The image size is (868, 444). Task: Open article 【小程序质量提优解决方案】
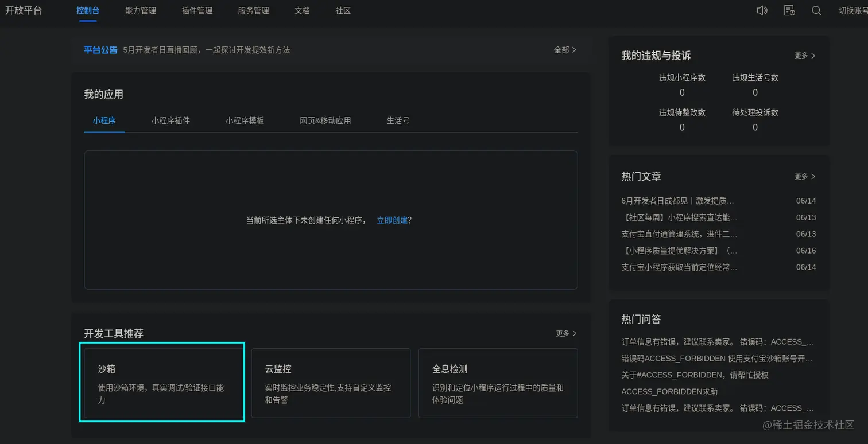pyautogui.click(x=679, y=251)
